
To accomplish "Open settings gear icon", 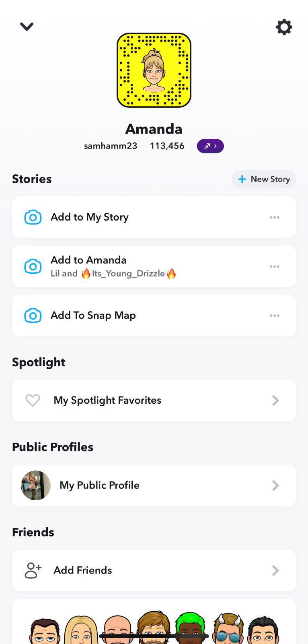I will (284, 27).
